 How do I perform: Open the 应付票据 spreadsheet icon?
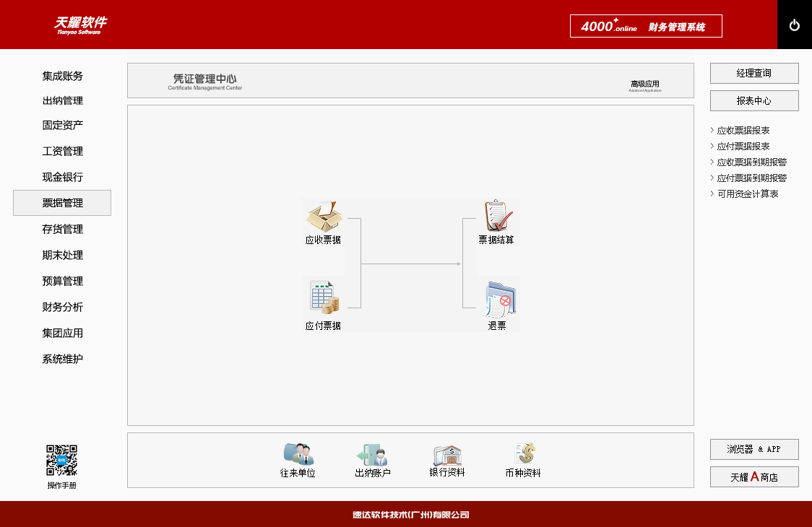[323, 297]
